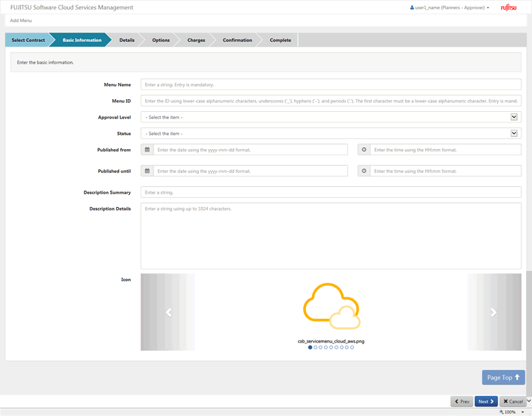The image size is (532, 416).
Task: Select the first filled carousel indicator dot
Action: (310, 347)
